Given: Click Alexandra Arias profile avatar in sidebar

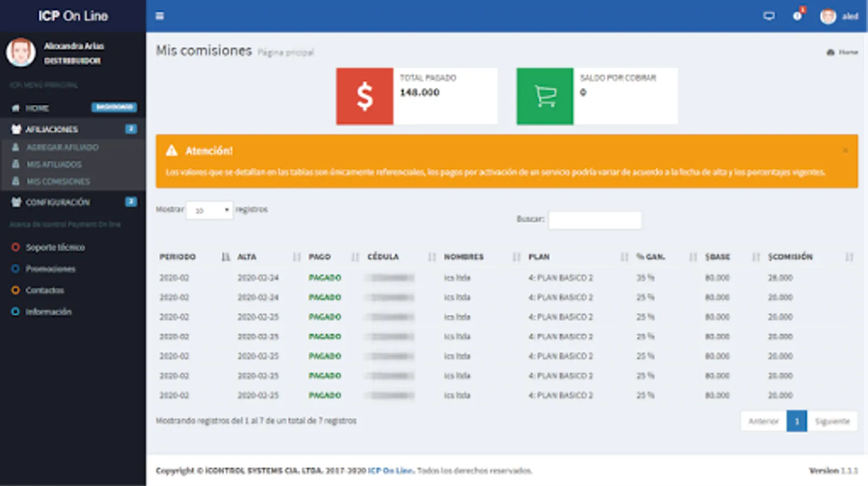Looking at the screenshot, I should click(21, 52).
